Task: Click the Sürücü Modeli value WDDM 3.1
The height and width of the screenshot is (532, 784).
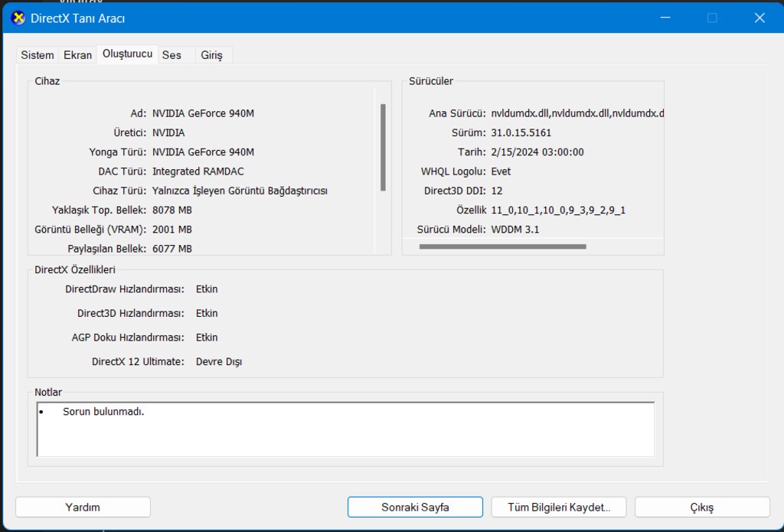Action: coord(515,230)
